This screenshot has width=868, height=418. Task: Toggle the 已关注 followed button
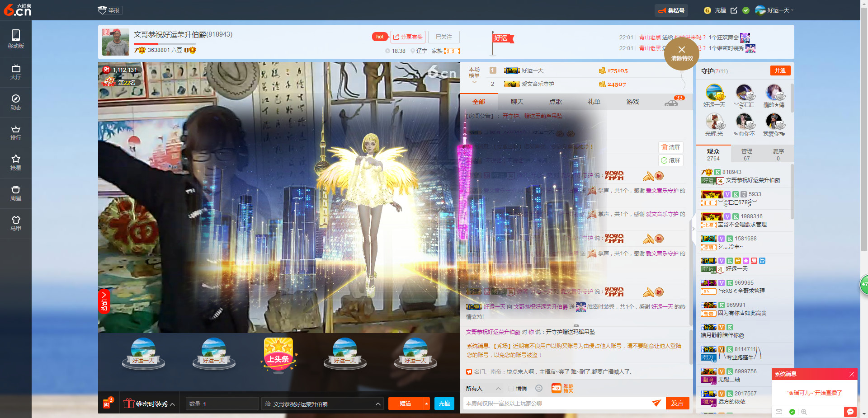click(x=444, y=37)
